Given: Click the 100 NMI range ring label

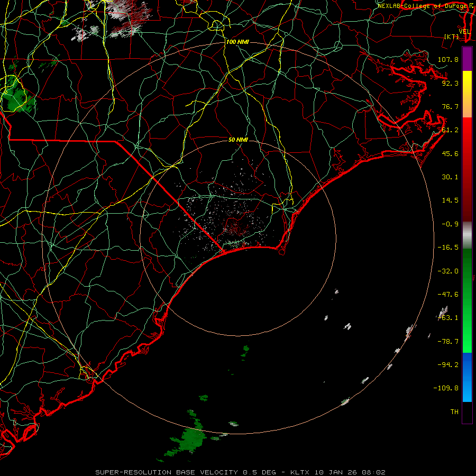Looking at the screenshot, I should point(237,42).
